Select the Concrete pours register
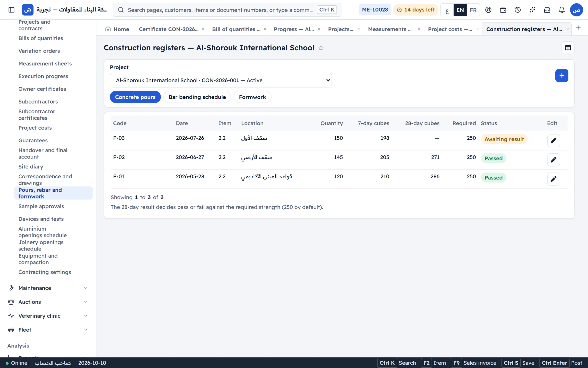 point(135,97)
